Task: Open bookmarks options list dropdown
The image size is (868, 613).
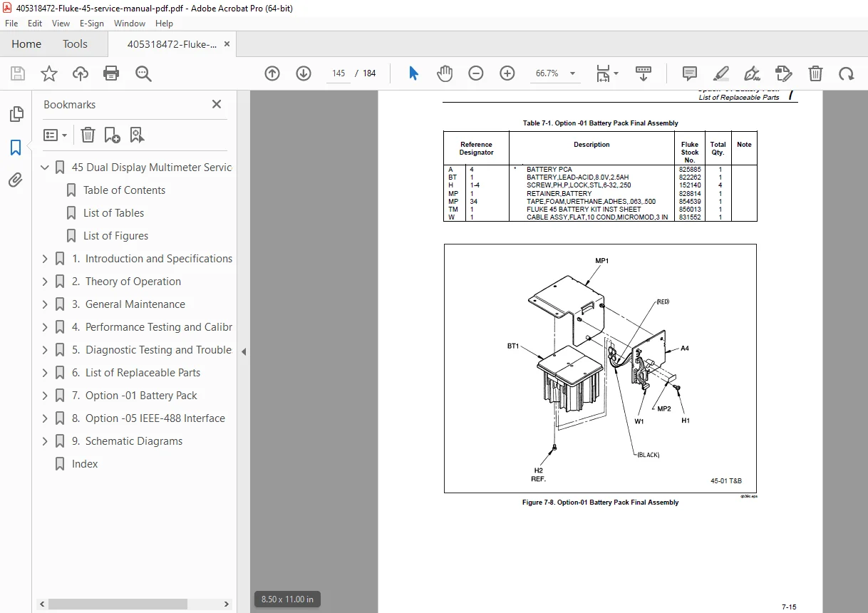Action: click(56, 135)
